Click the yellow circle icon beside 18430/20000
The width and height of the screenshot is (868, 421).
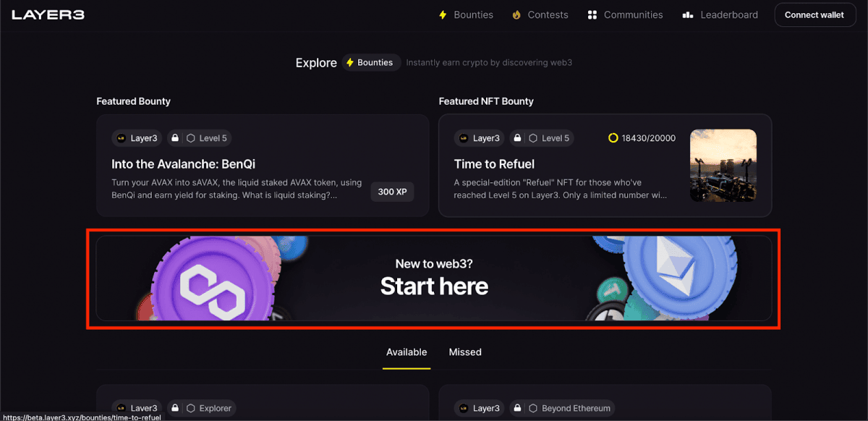613,137
